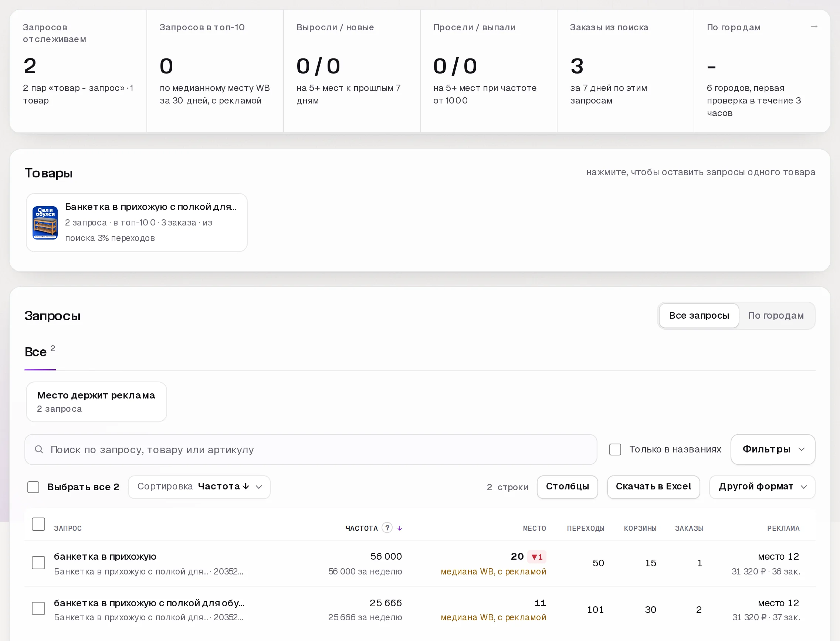The width and height of the screenshot is (840, 641).
Task: Select the row checkbox for банкетка в прихожую
Action: [x=38, y=563]
